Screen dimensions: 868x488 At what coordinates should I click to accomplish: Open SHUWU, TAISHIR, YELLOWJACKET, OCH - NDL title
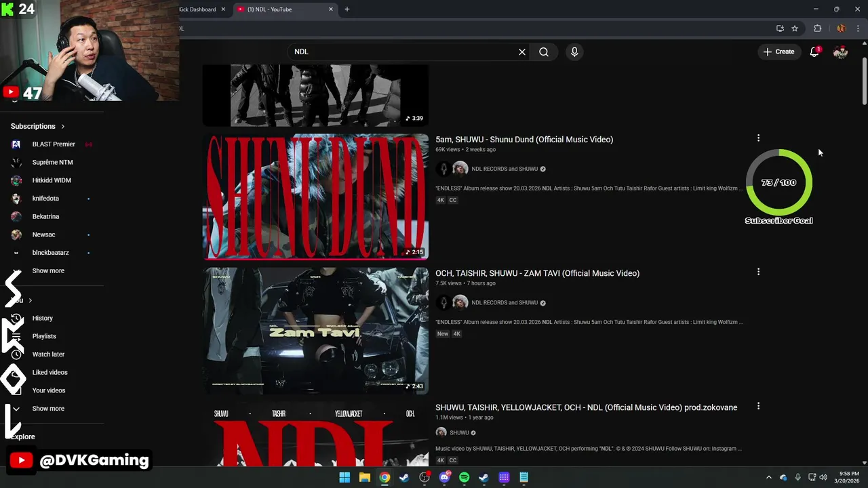click(586, 407)
